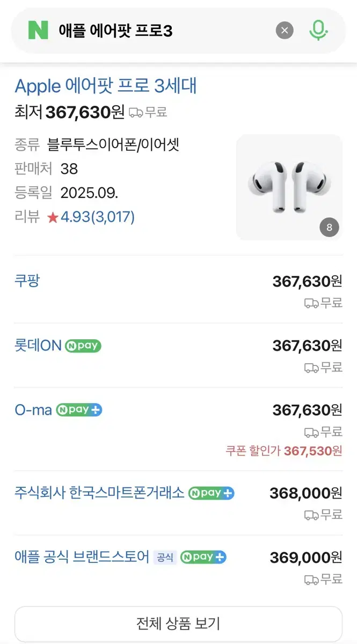The height and width of the screenshot is (644, 357).
Task: Click the 전체 상품 보기 button
Action: click(x=178, y=624)
